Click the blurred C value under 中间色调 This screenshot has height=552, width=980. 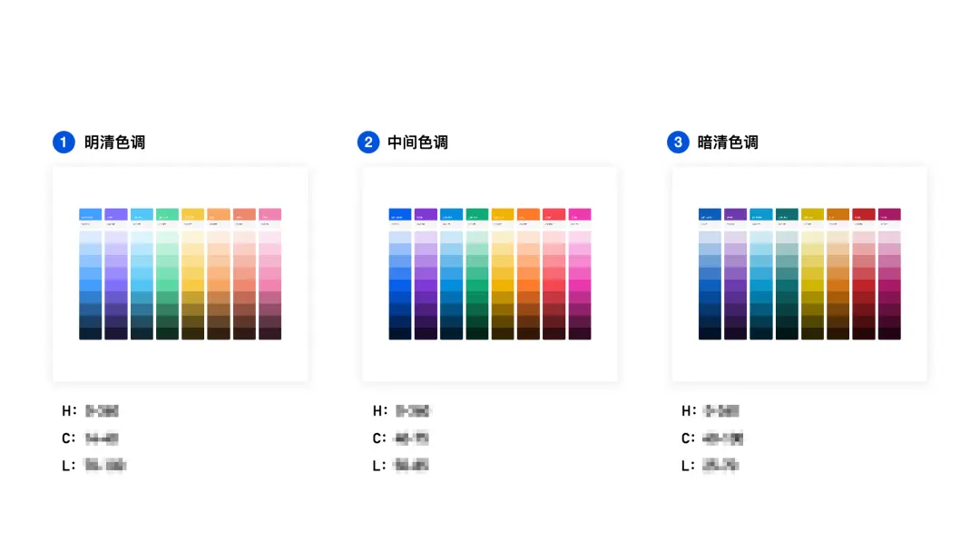coord(411,439)
